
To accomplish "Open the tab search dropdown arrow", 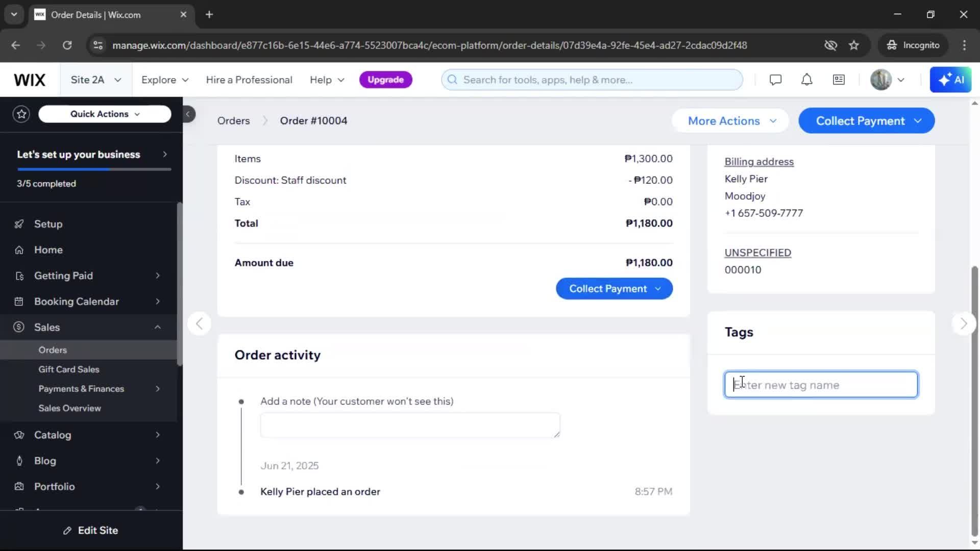I will coord(14,15).
